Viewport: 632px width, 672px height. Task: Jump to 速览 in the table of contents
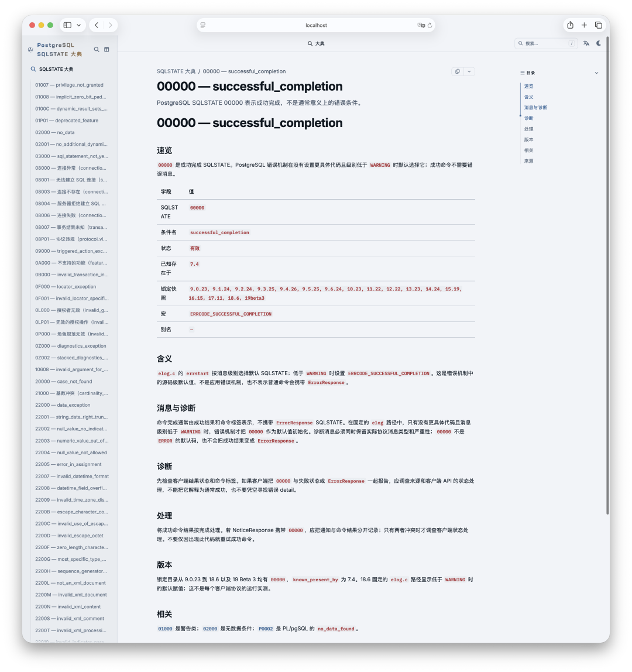click(529, 86)
